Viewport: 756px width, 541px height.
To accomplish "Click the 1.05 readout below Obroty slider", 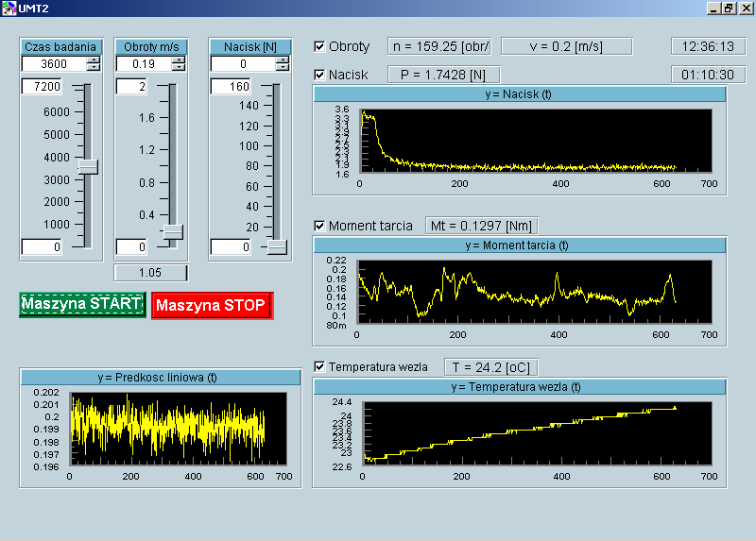I will [x=150, y=273].
